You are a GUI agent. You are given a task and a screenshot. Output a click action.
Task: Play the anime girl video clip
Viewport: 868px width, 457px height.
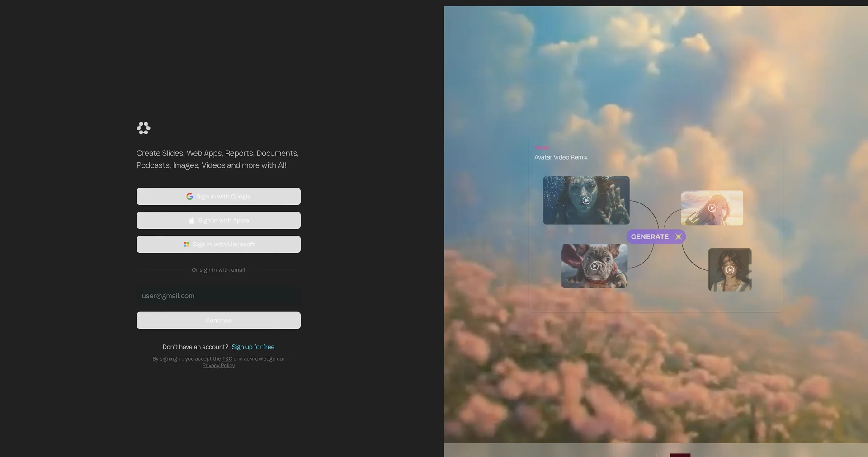[x=712, y=208]
